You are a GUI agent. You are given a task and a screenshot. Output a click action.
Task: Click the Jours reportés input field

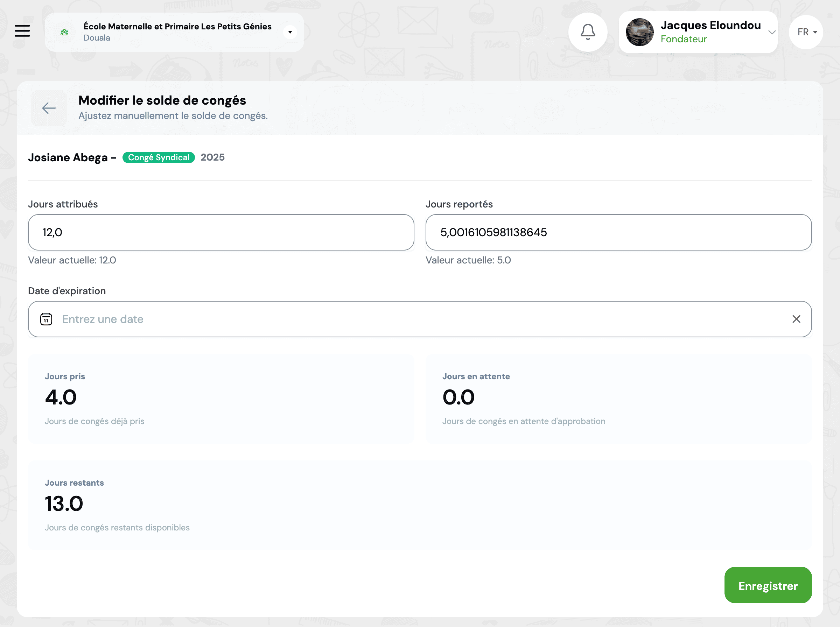click(x=618, y=232)
